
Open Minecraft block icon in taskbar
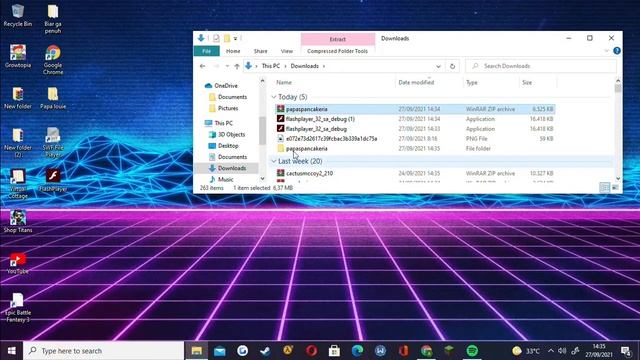pyautogui.click(x=449, y=351)
